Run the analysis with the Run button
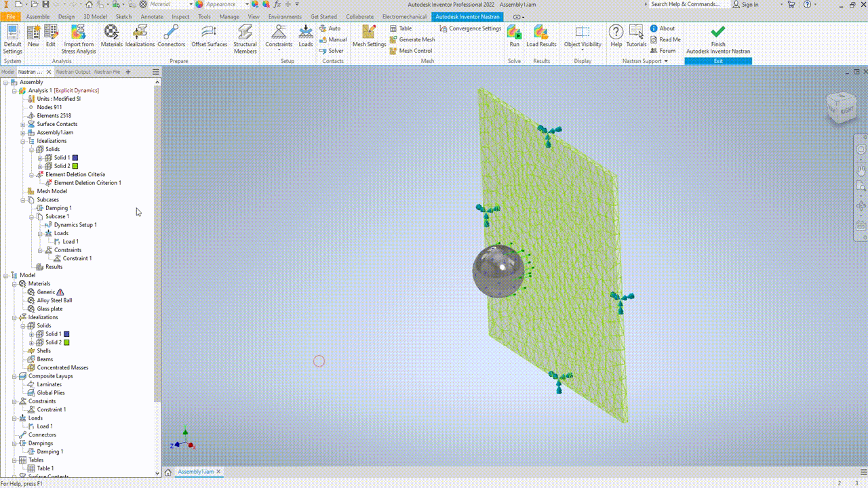868x488 pixels. (515, 36)
